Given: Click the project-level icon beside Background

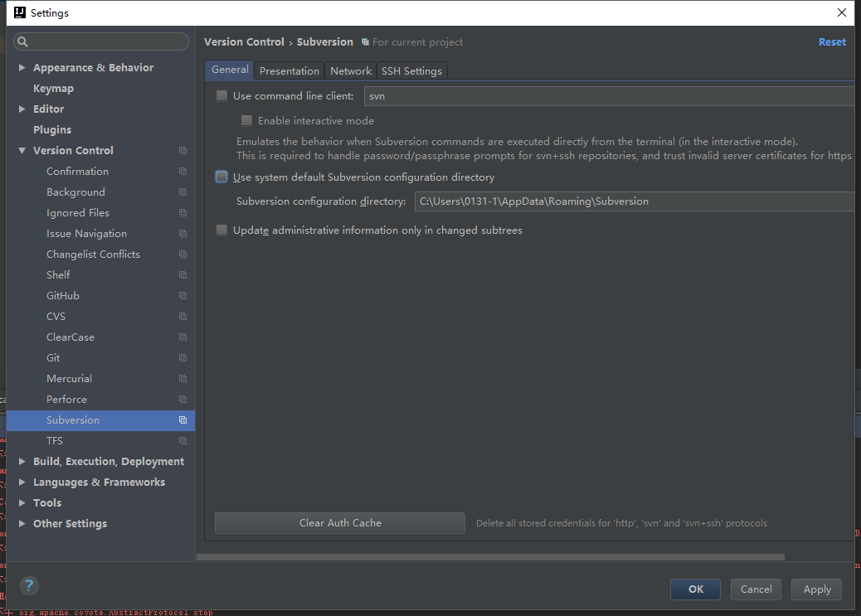Looking at the screenshot, I should (x=182, y=192).
